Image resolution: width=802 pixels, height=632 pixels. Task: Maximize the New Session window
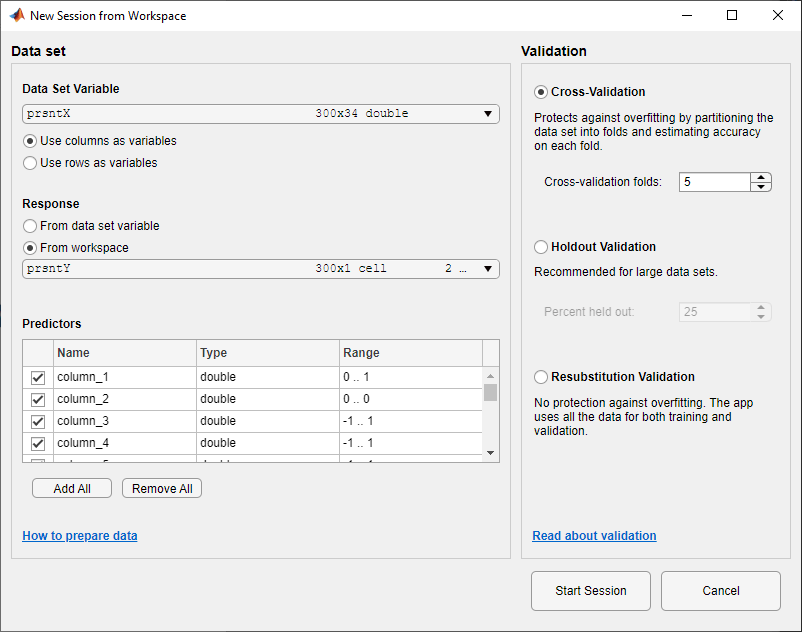click(x=732, y=16)
